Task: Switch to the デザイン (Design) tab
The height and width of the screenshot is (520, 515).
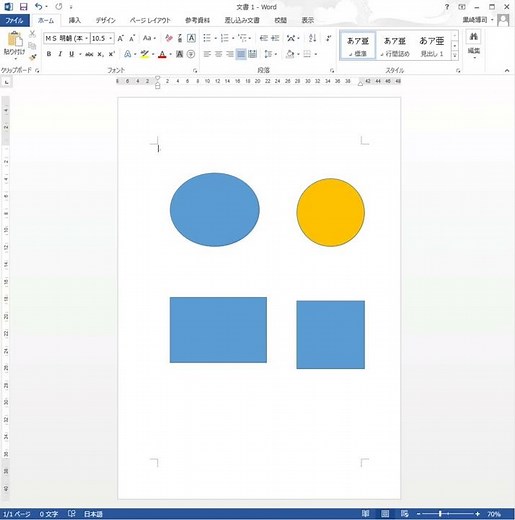Action: pyautogui.click(x=105, y=20)
